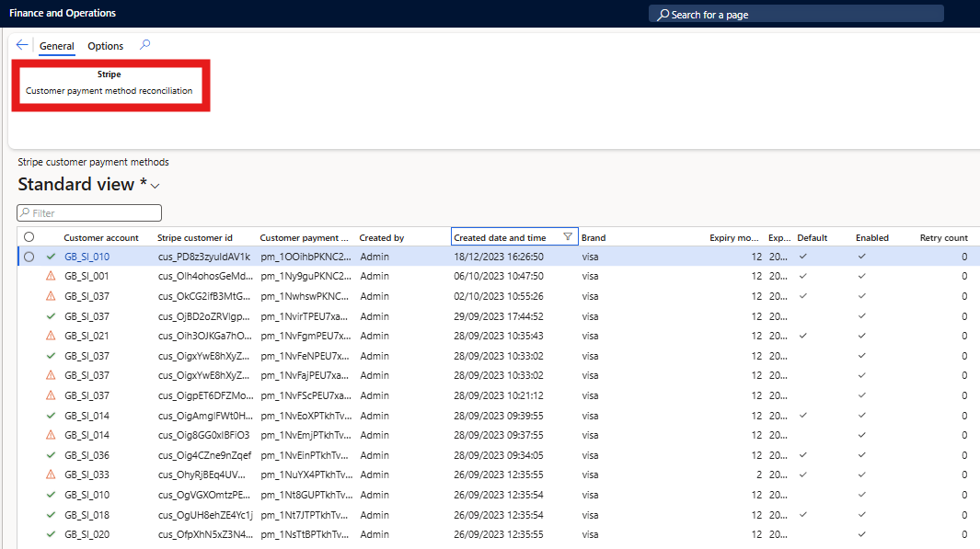Toggle the select-all circle in grid header

(x=29, y=236)
